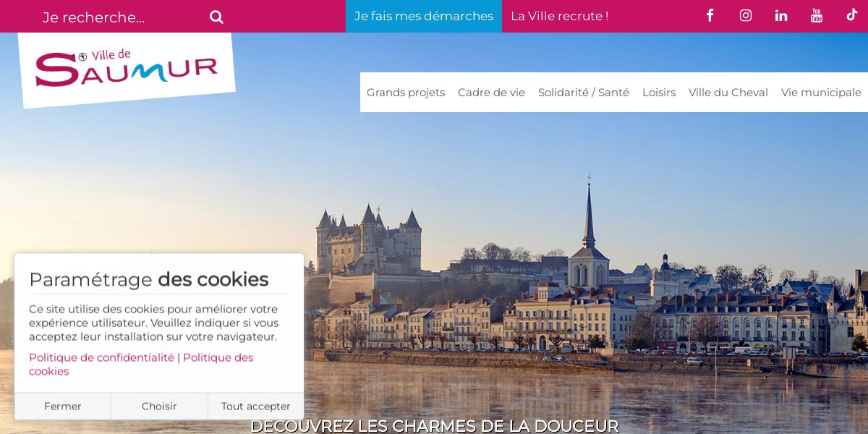Viewport: 868px width, 434px height.
Task: Open the Vie municipale menu
Action: [x=821, y=93]
